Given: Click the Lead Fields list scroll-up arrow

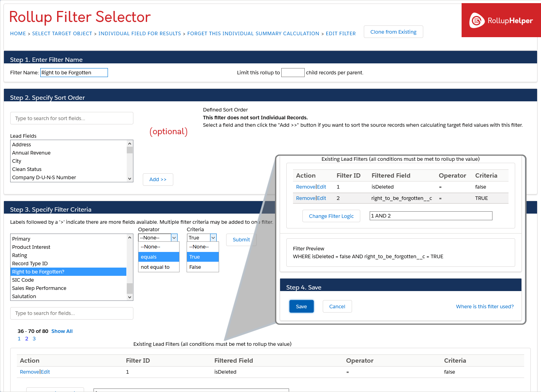Looking at the screenshot, I should pos(130,144).
